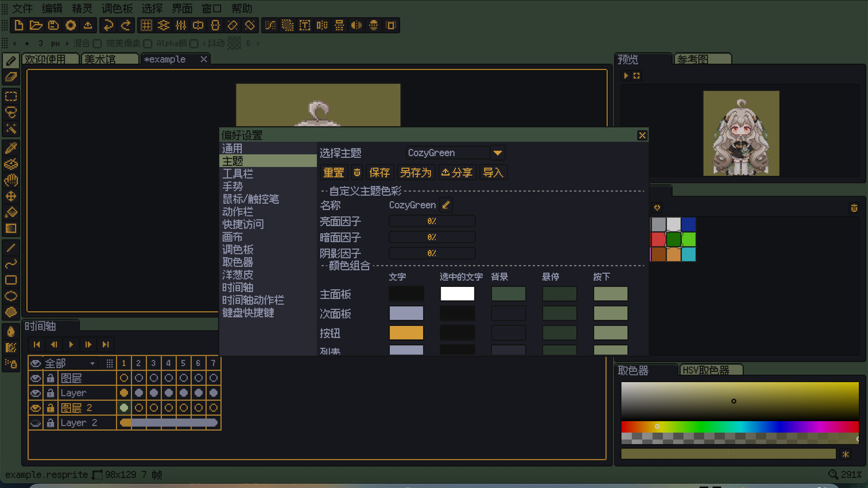This screenshot has height=488, width=868.
Task: Open the CozyGreen theme dropdown
Action: tap(498, 153)
